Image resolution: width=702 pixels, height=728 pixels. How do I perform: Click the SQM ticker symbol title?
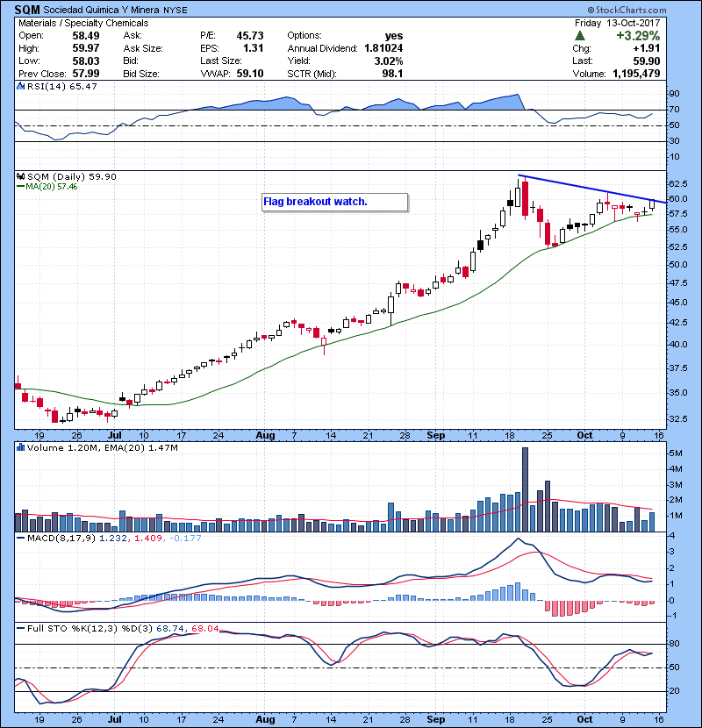(x=27, y=10)
